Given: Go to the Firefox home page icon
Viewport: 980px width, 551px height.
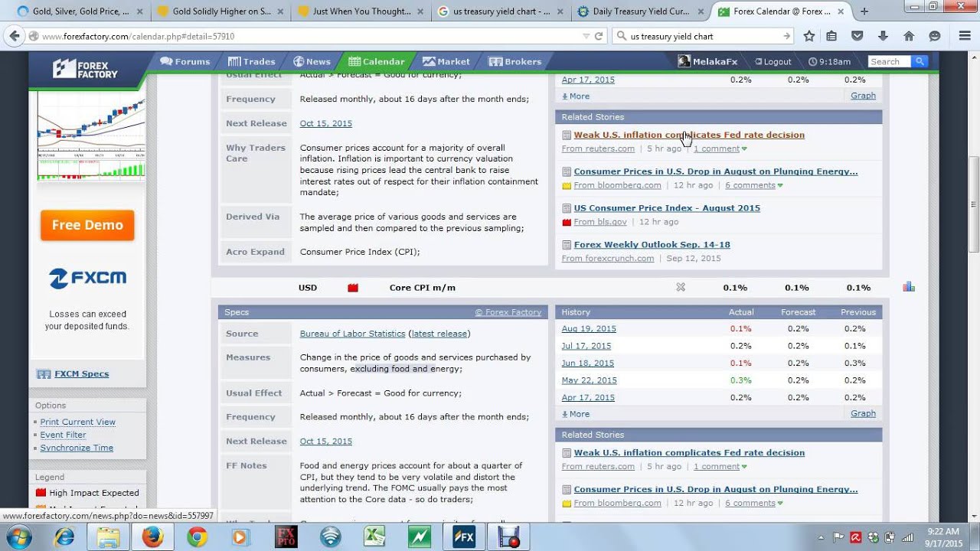Looking at the screenshot, I should [909, 36].
